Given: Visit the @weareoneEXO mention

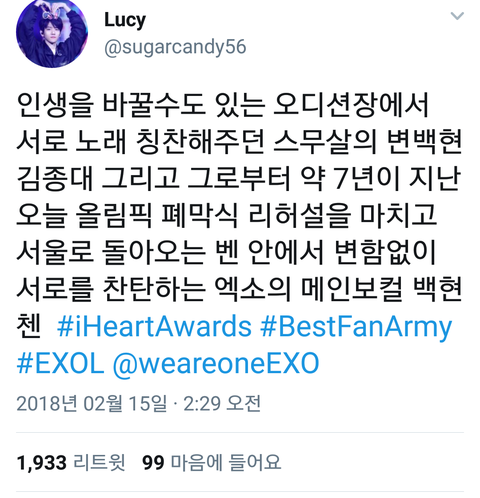Looking at the screenshot, I should click(x=216, y=364).
